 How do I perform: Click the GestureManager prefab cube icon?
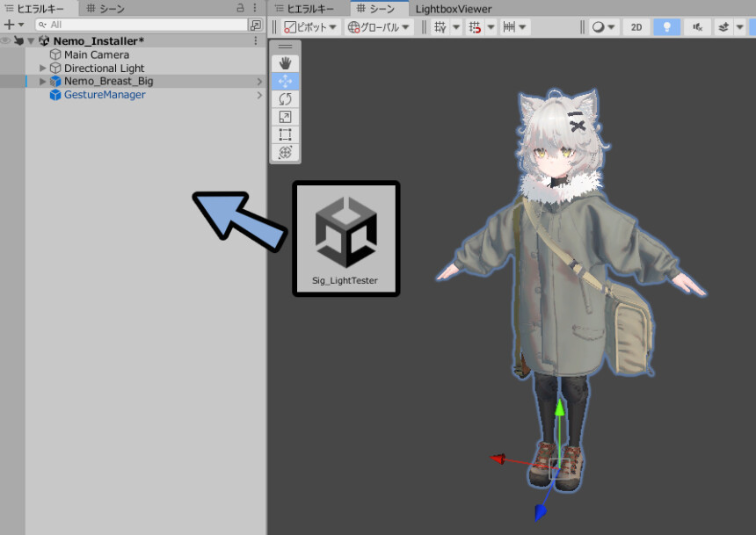click(55, 95)
